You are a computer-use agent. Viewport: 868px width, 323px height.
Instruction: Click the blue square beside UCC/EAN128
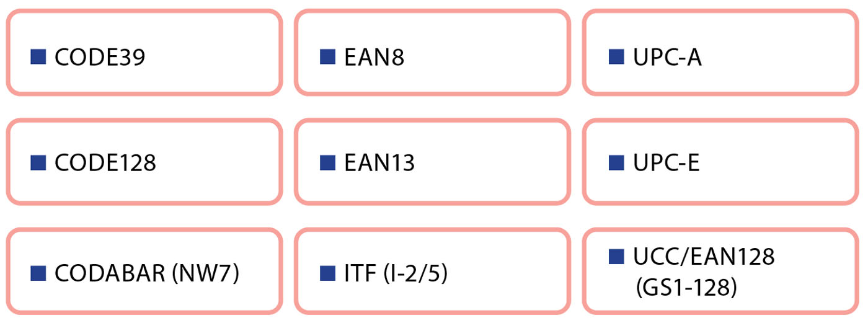coord(616,256)
